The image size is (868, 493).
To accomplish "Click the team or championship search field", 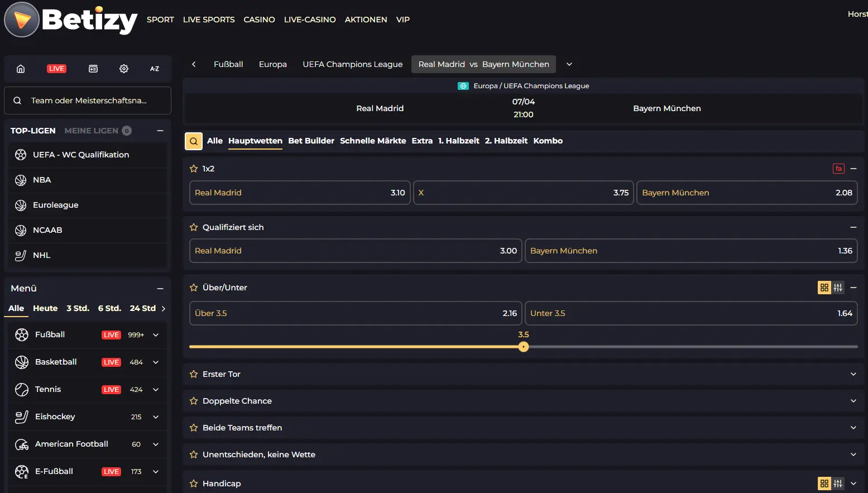I will 88,100.
